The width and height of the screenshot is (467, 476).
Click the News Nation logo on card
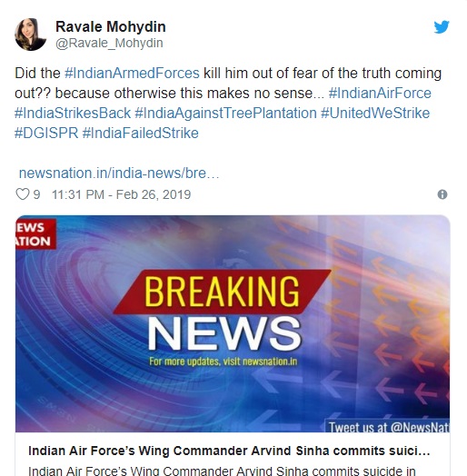[x=35, y=234]
